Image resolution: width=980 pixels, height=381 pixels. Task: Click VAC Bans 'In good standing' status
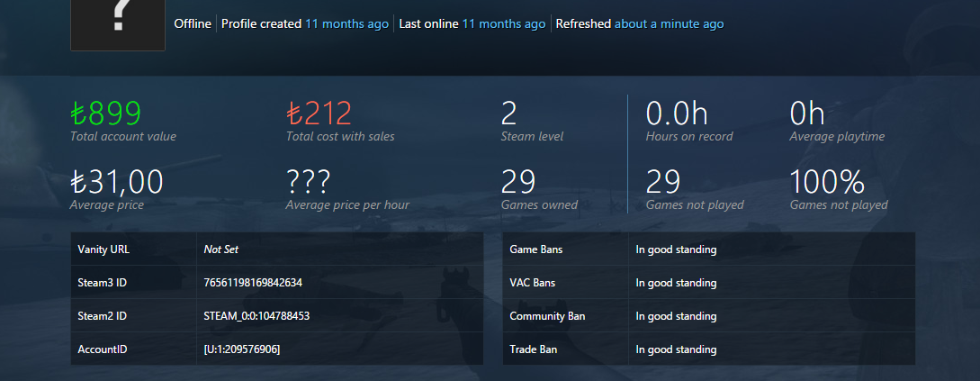pyautogui.click(x=676, y=283)
